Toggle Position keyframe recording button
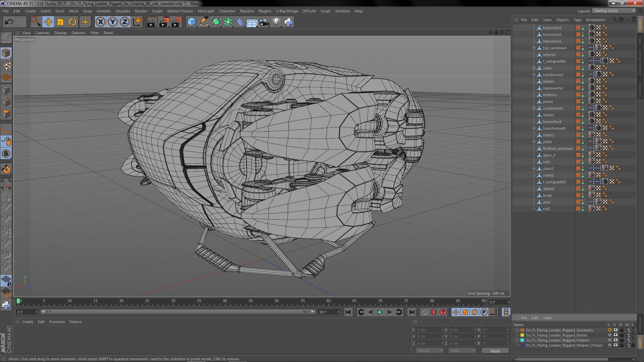 (455, 312)
